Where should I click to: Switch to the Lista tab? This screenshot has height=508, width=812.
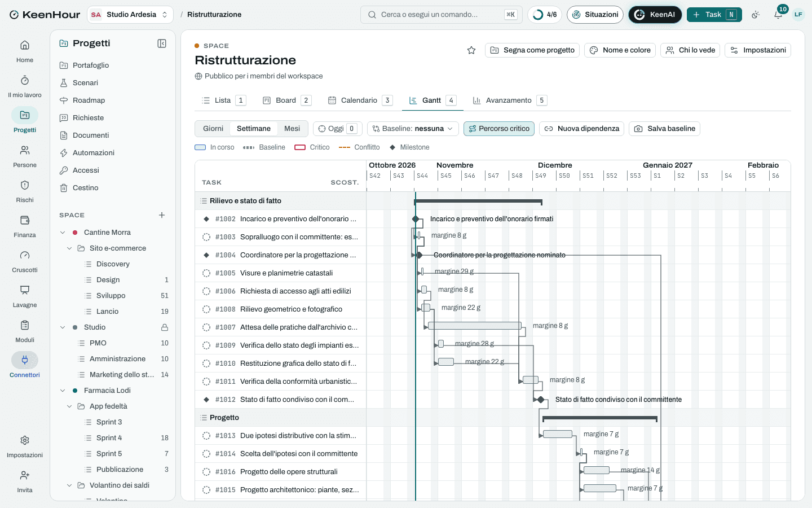point(224,100)
